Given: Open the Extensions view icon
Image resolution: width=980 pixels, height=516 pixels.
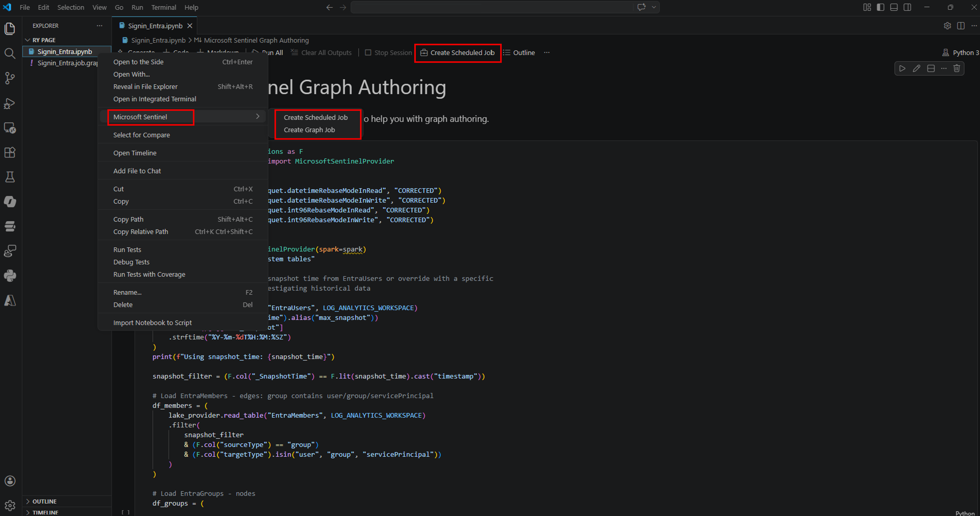Looking at the screenshot, I should click(x=10, y=152).
